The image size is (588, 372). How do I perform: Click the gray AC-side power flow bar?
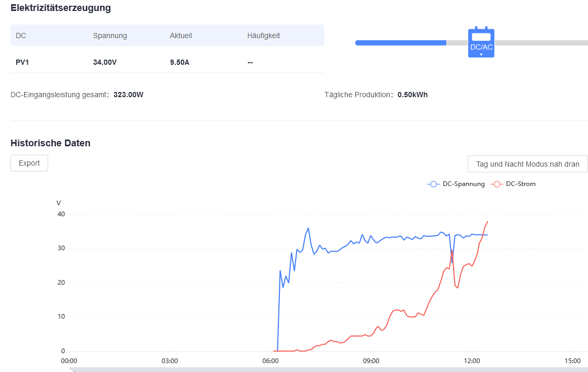click(541, 43)
